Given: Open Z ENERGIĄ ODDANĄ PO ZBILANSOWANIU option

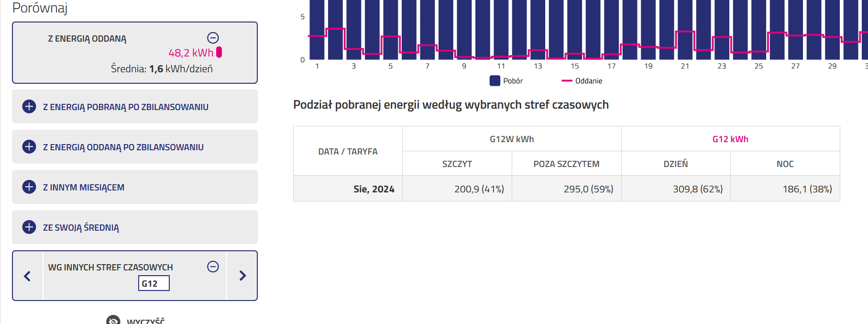Looking at the screenshot, I should (x=135, y=146).
